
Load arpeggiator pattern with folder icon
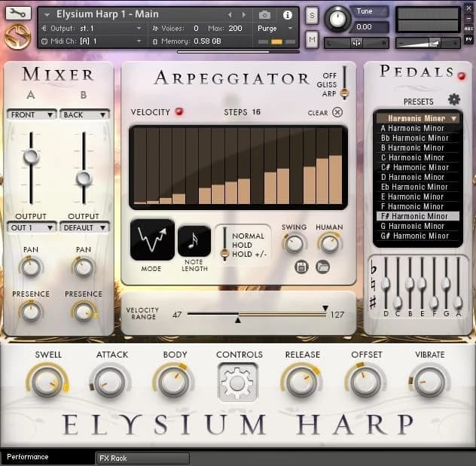tap(322, 267)
